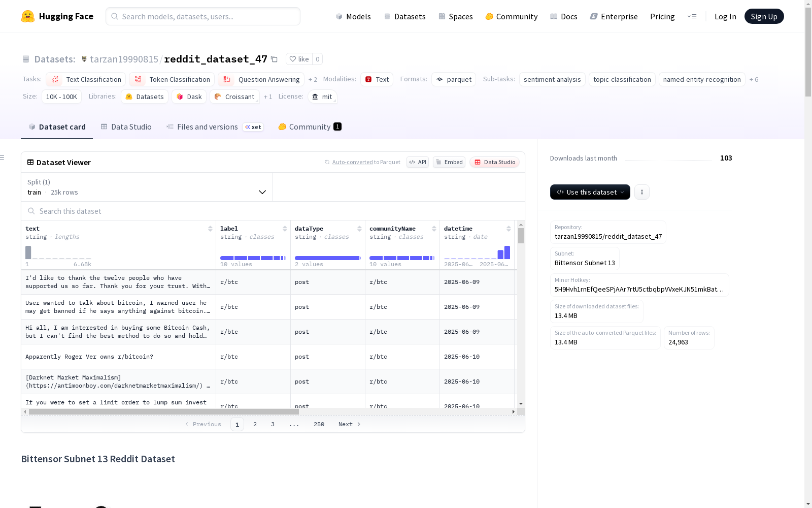Viewport: 812px width, 508px height.
Task: Select the topic-classification sub-task tag
Action: tap(622, 79)
